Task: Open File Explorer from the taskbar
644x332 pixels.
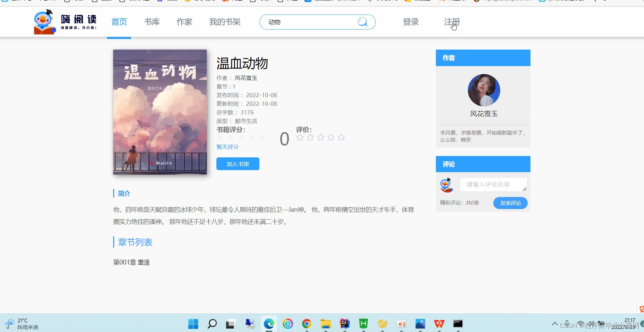Action: 325,324
